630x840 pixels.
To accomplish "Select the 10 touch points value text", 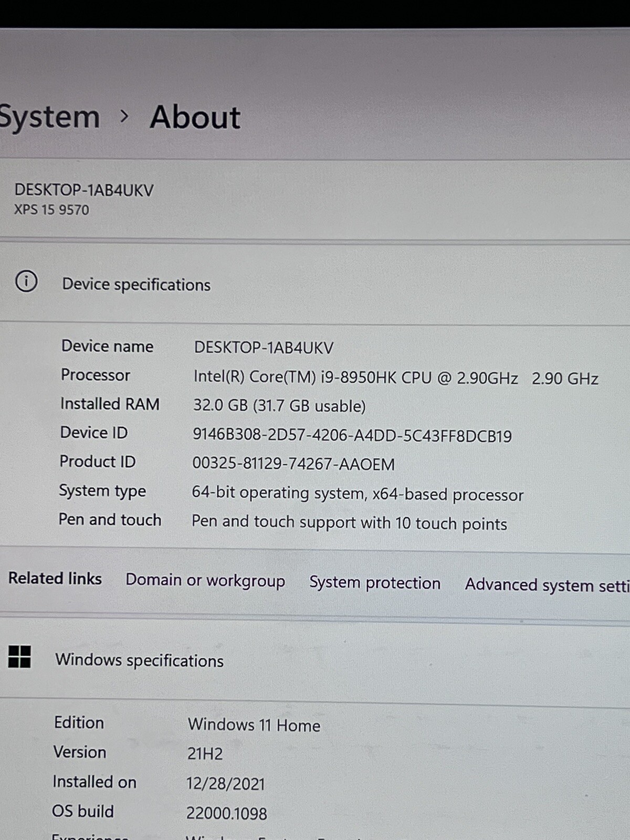I will 349,522.
